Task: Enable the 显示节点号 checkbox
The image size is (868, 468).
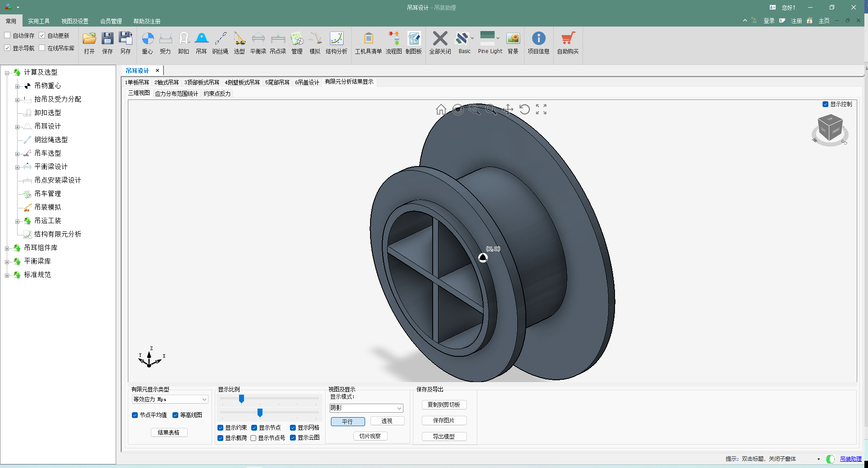Action: [x=253, y=438]
